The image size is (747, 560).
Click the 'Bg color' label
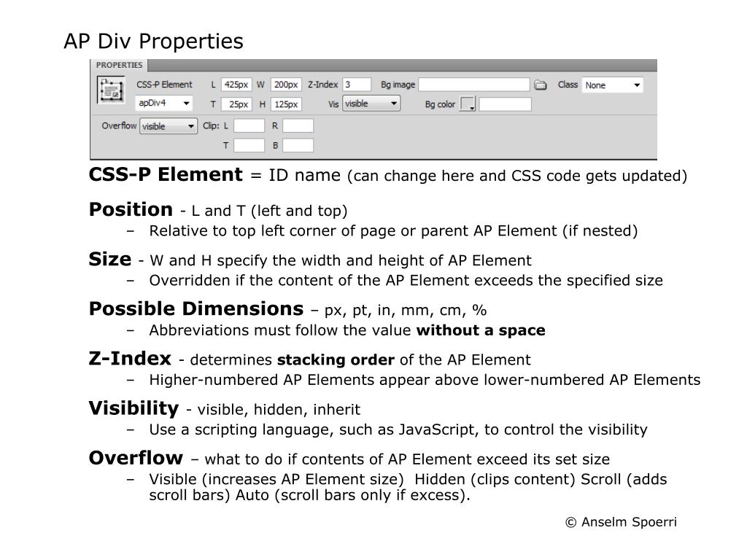coord(440,104)
